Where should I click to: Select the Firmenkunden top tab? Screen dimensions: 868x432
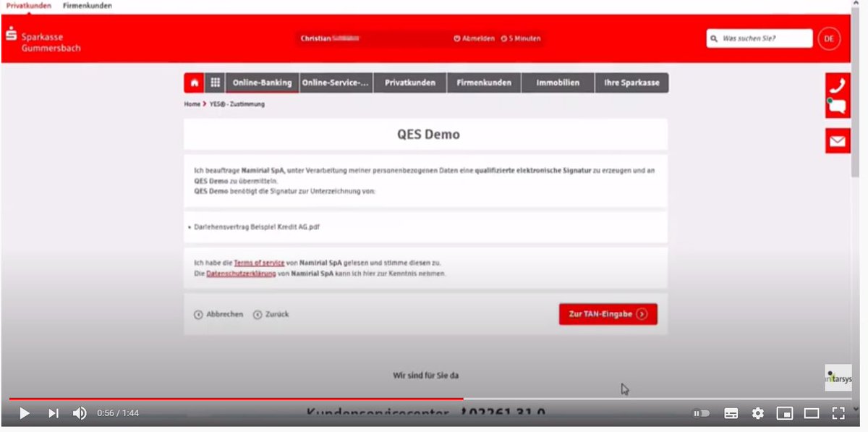pos(88,5)
